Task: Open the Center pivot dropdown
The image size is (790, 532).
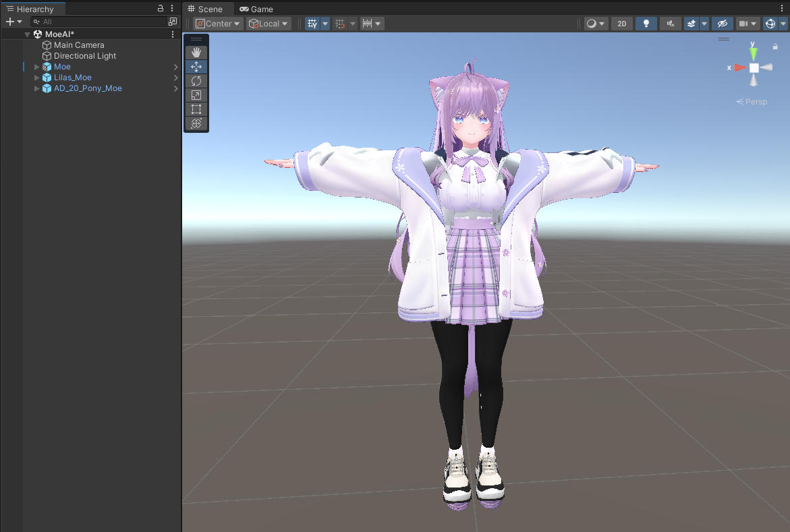Action: click(218, 24)
